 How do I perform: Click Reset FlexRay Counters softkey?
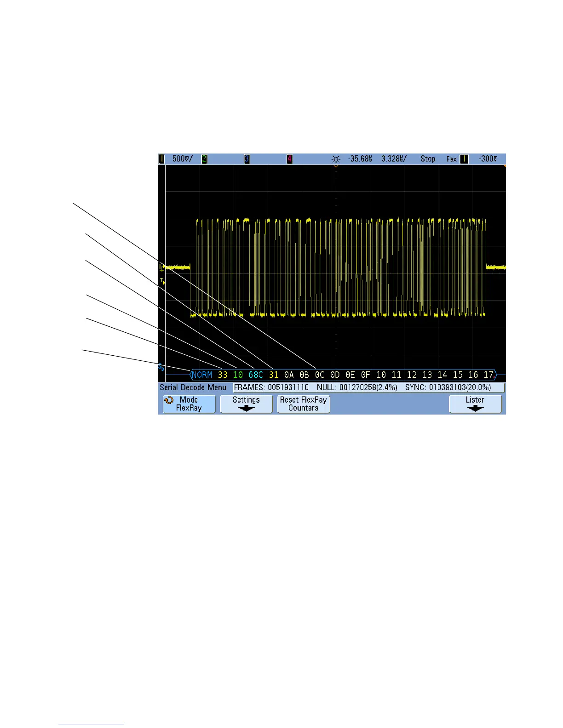(304, 404)
